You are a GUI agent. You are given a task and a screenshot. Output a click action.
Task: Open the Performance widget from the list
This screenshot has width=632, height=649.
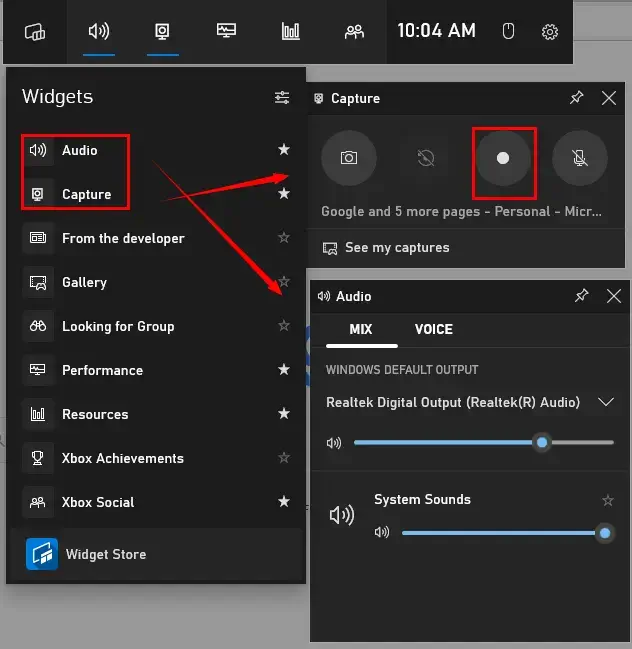156,370
